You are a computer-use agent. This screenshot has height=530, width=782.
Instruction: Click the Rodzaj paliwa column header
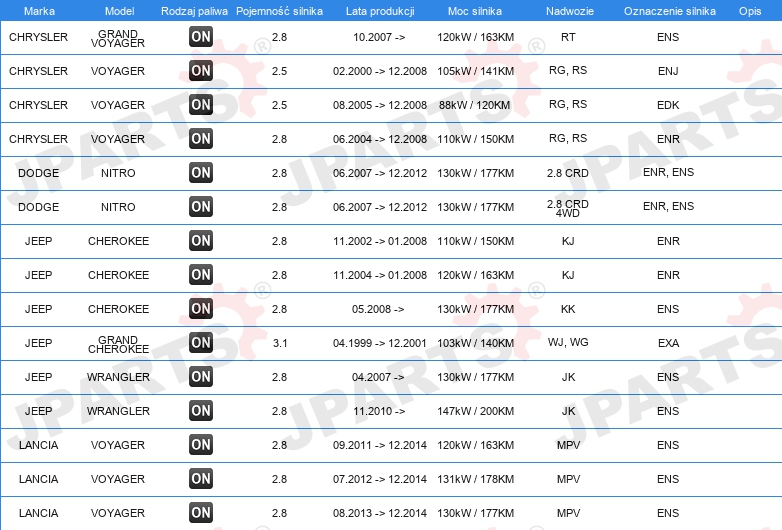[194, 11]
